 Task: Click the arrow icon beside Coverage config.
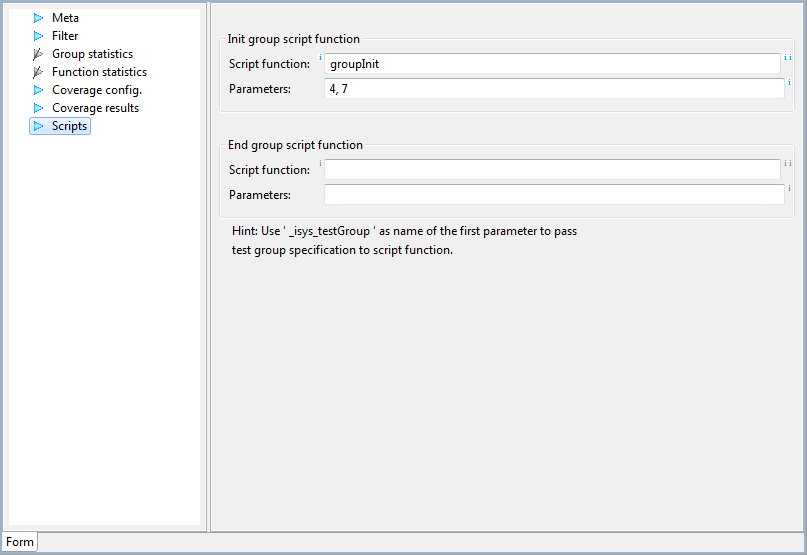(39, 90)
